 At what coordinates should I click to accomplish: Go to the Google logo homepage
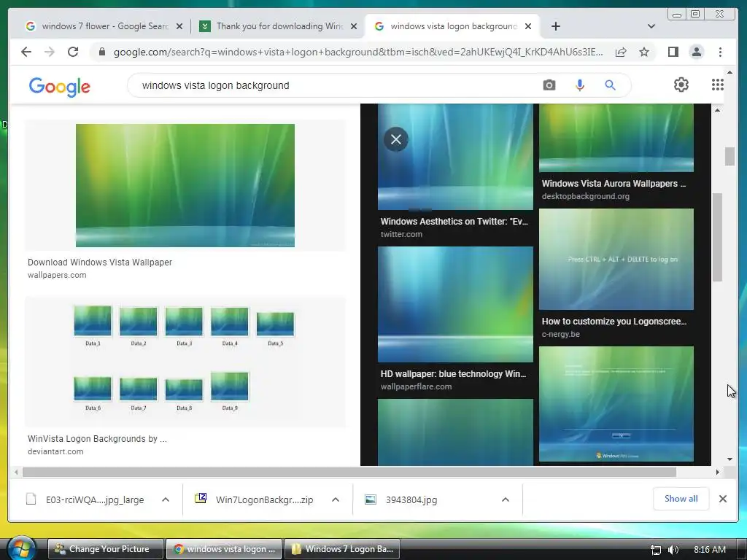[x=60, y=87]
